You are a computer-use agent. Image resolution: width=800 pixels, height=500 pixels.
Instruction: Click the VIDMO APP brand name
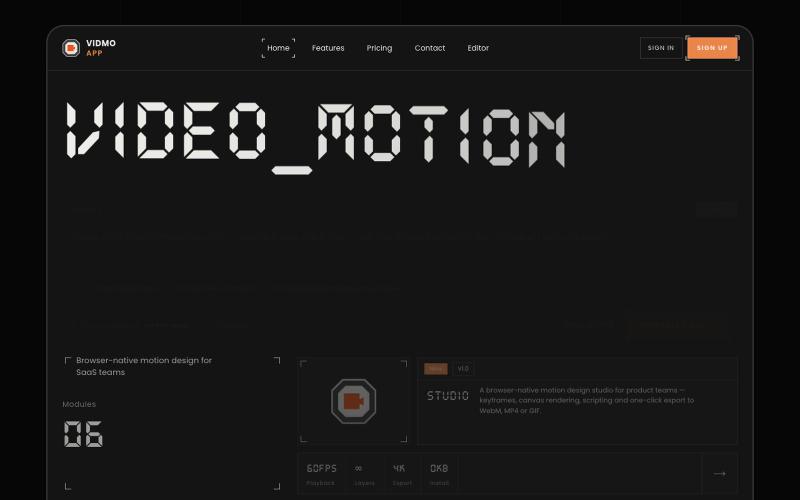(x=101, y=48)
